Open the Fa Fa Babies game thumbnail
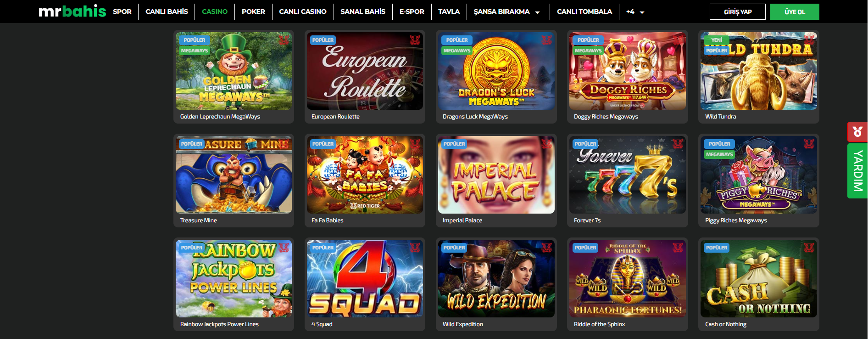The height and width of the screenshot is (339, 868). click(x=365, y=175)
